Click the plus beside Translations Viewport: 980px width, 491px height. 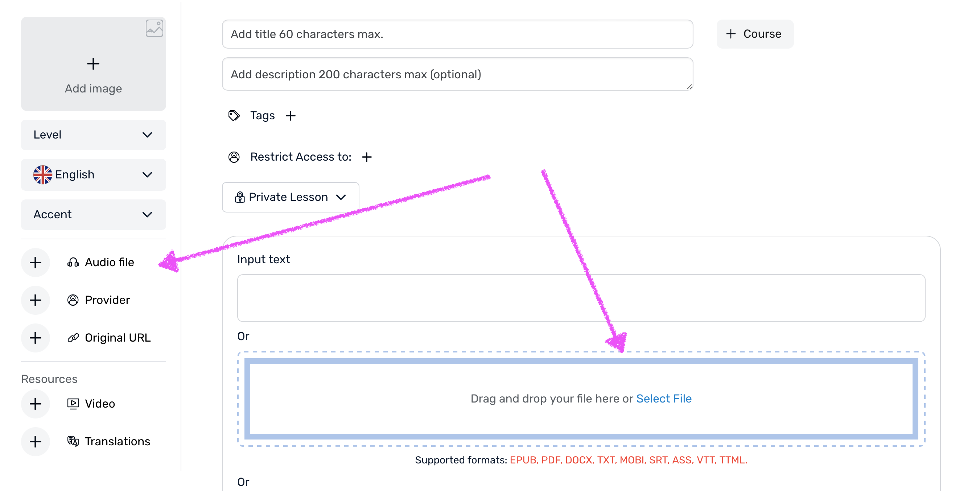pos(36,441)
